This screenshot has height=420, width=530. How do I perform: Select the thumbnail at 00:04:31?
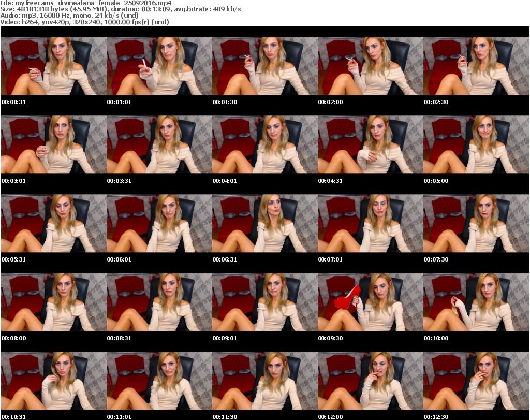coord(370,144)
